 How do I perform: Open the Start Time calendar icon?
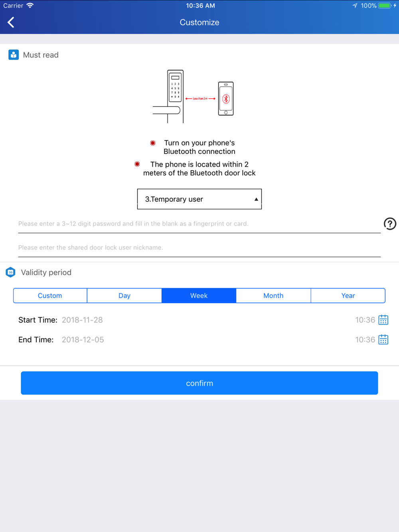[x=383, y=320]
